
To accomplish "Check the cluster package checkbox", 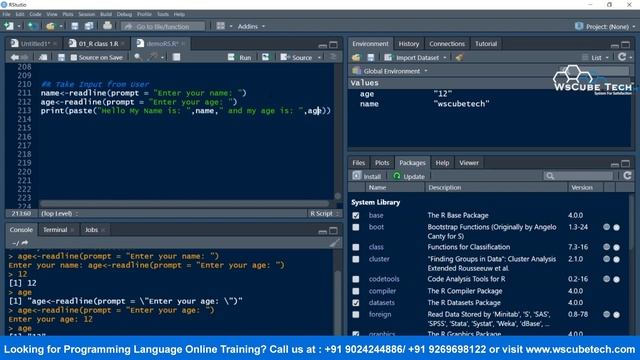I will point(356,259).
